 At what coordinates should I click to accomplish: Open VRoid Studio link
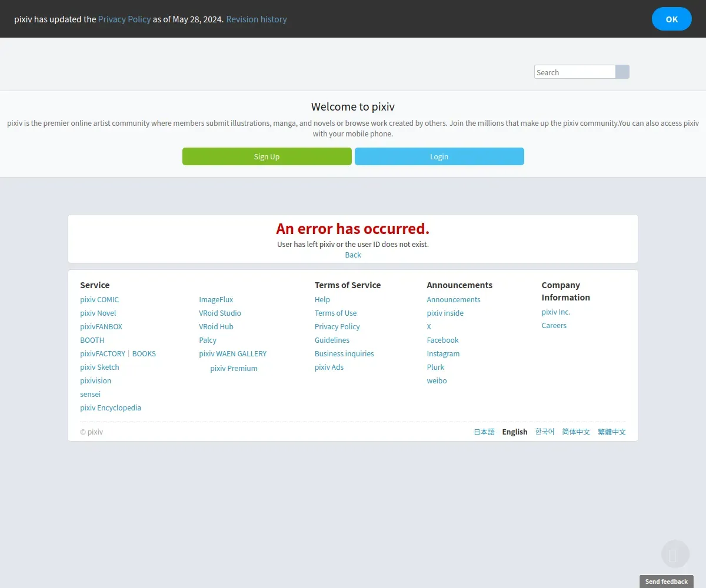pyautogui.click(x=220, y=313)
